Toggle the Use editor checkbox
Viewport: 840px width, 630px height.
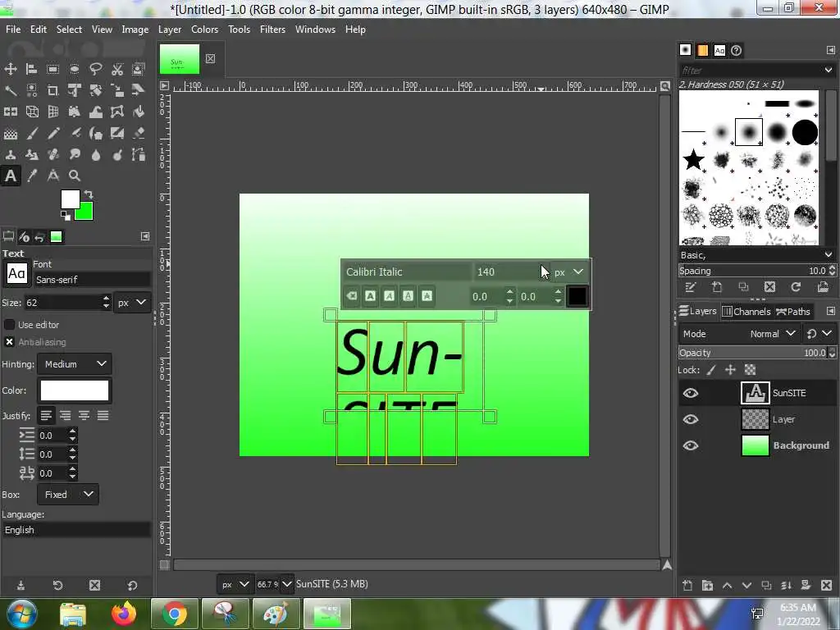click(9, 325)
